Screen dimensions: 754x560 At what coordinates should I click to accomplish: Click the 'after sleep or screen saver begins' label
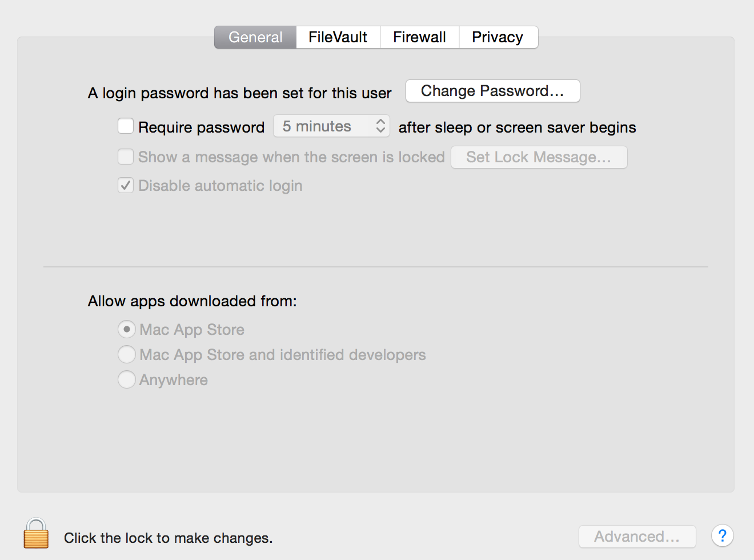tap(517, 127)
